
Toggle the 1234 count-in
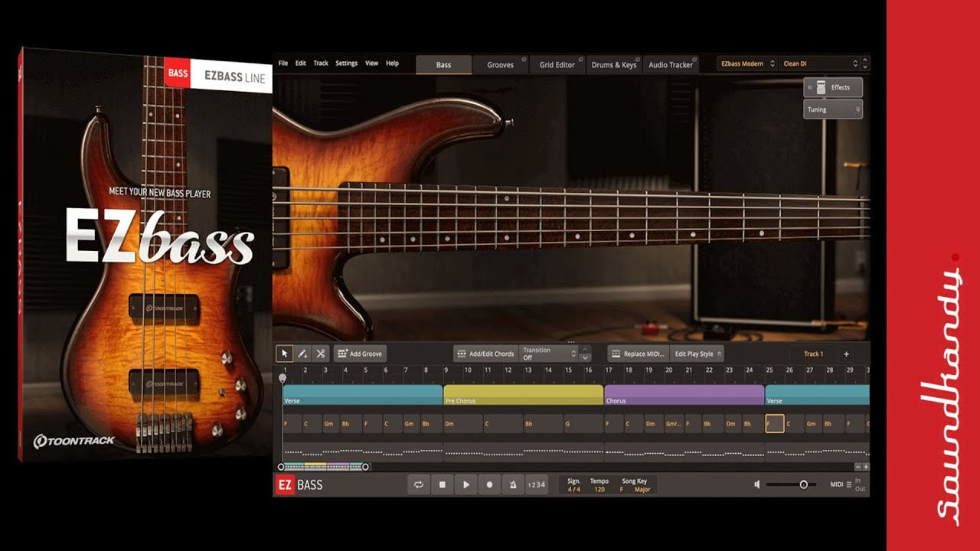(537, 484)
